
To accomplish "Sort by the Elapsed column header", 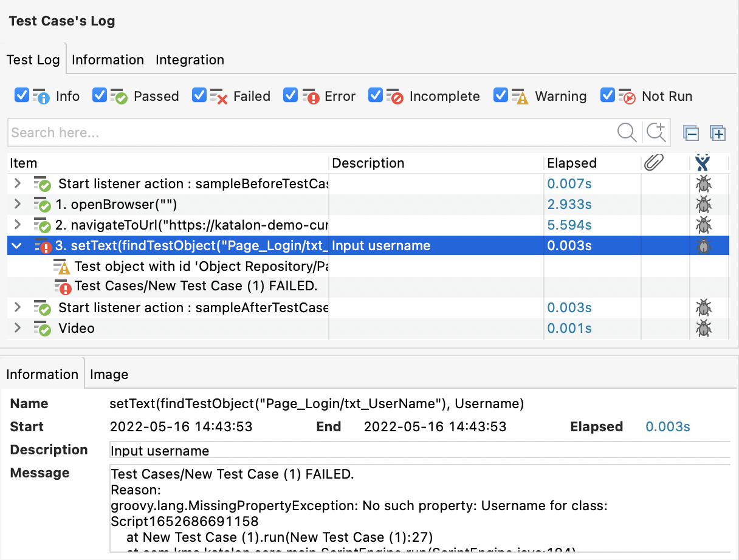I will pos(593,163).
